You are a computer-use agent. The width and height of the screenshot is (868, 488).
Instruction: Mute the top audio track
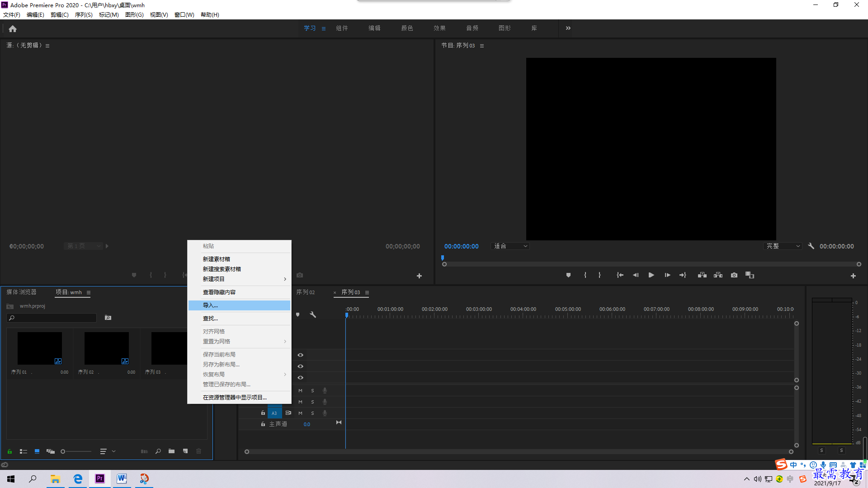(x=300, y=390)
